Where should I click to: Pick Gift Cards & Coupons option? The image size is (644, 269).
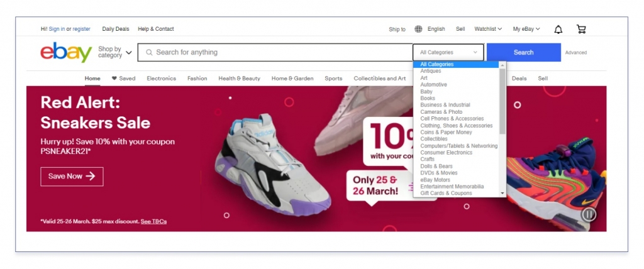446,193
